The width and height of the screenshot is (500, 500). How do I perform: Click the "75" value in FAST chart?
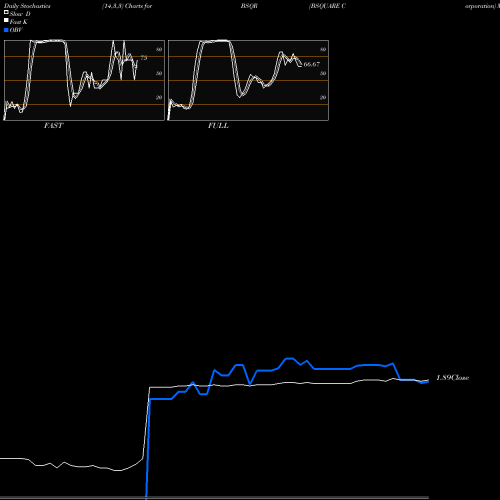[144, 58]
